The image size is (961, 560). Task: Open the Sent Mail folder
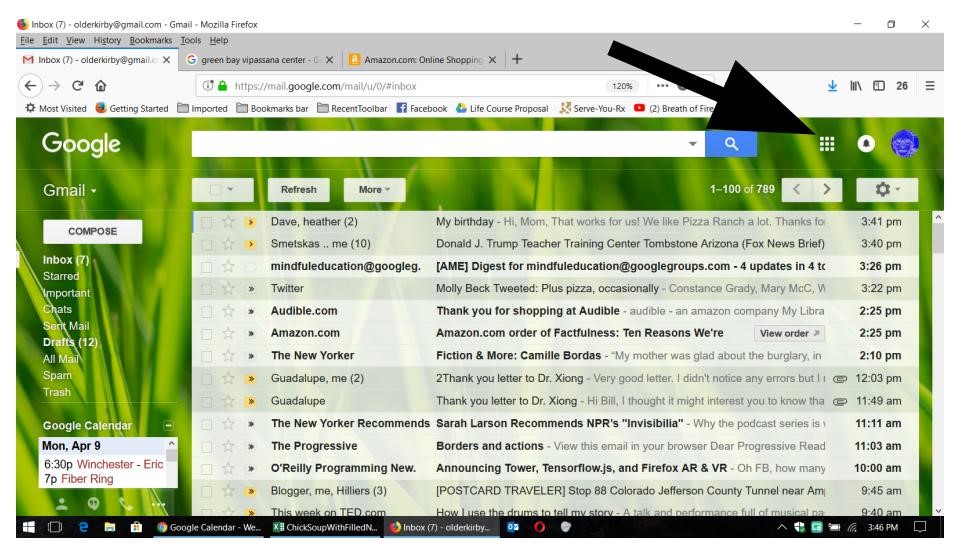click(66, 326)
